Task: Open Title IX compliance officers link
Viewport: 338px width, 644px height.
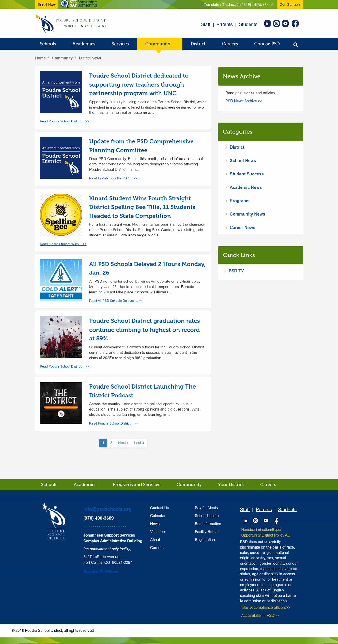Action: coord(265,607)
